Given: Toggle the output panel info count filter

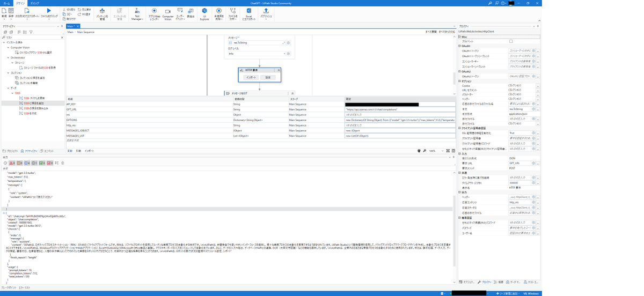Looking at the screenshot, I should [x=27, y=163].
